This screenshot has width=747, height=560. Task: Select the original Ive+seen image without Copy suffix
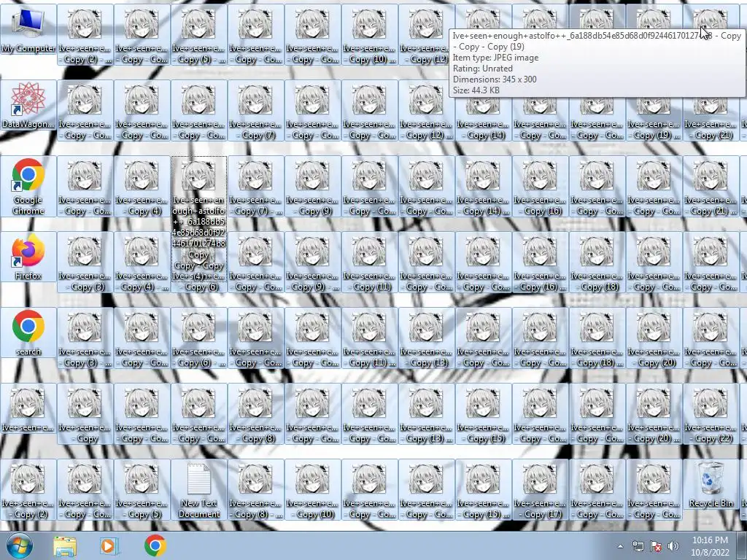[28, 409]
